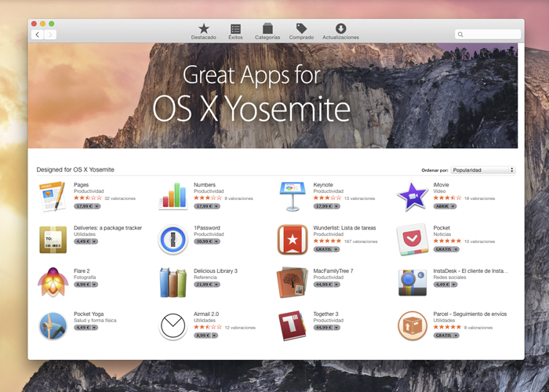Open the Delicious Library 3 books icon
549x392 pixels.
173,282
